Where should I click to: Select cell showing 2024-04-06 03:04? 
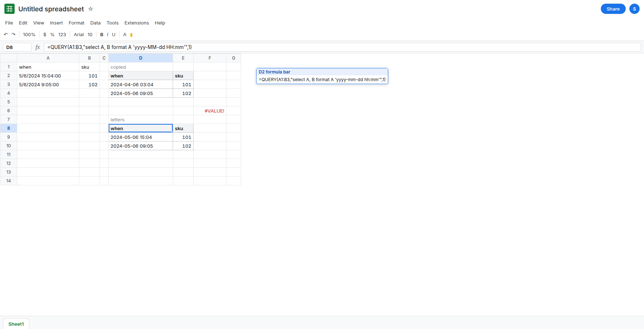coord(141,84)
